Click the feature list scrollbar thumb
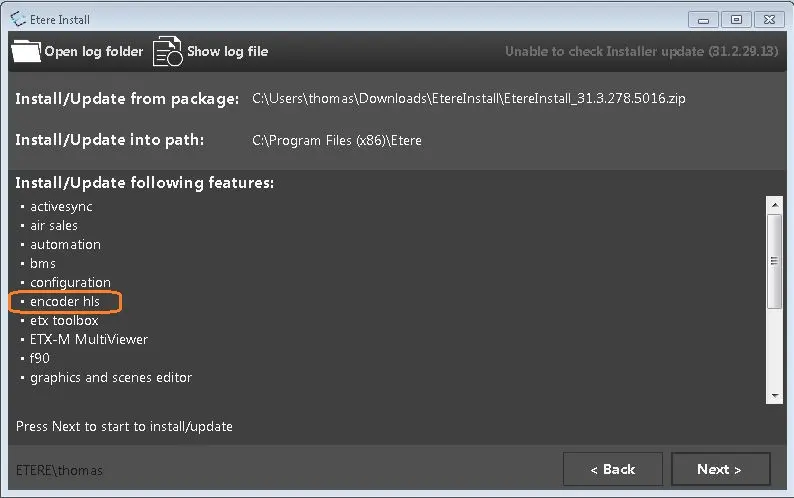Viewport: 794px width, 498px height. coord(773,260)
